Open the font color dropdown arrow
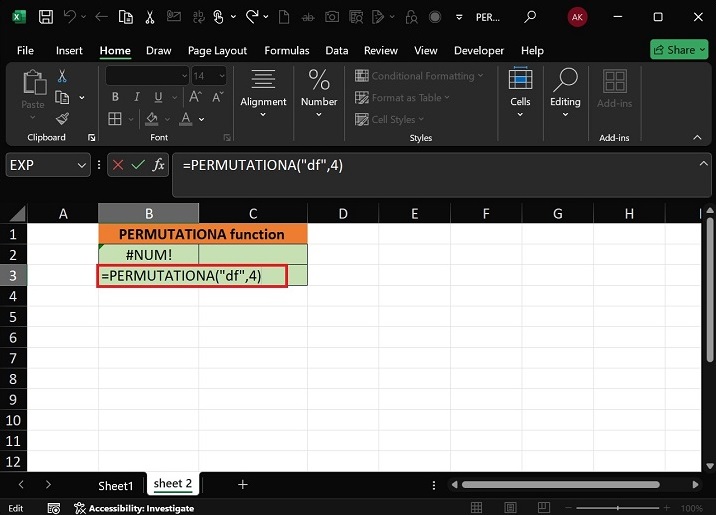The height and width of the screenshot is (515, 716). (201, 119)
